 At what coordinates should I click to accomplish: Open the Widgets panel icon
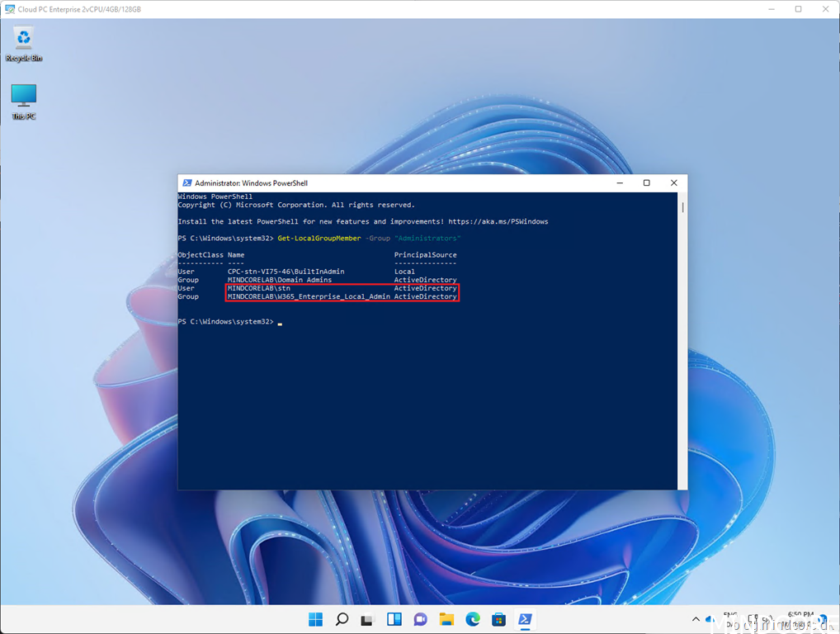click(x=394, y=618)
